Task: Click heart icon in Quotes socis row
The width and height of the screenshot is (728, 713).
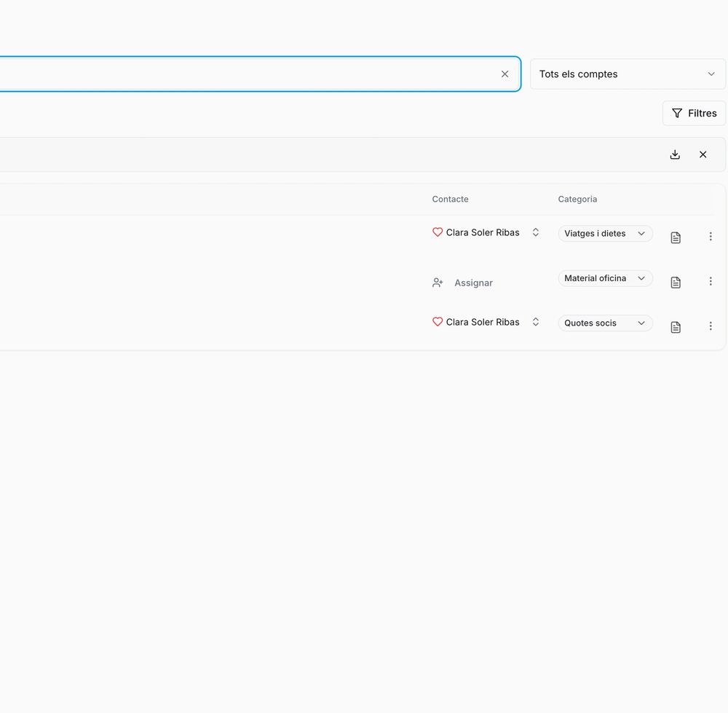Action: tap(438, 322)
